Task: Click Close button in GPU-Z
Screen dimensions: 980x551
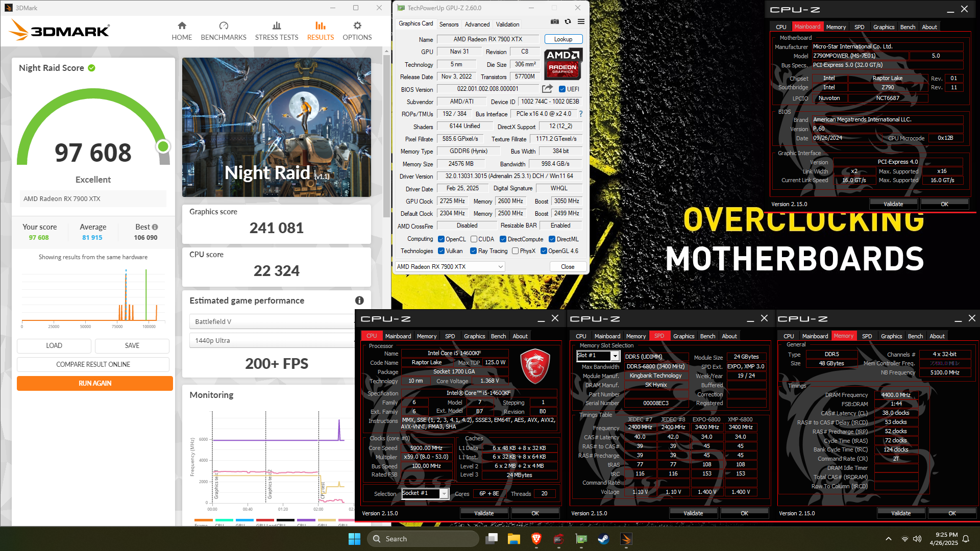Action: pos(568,267)
